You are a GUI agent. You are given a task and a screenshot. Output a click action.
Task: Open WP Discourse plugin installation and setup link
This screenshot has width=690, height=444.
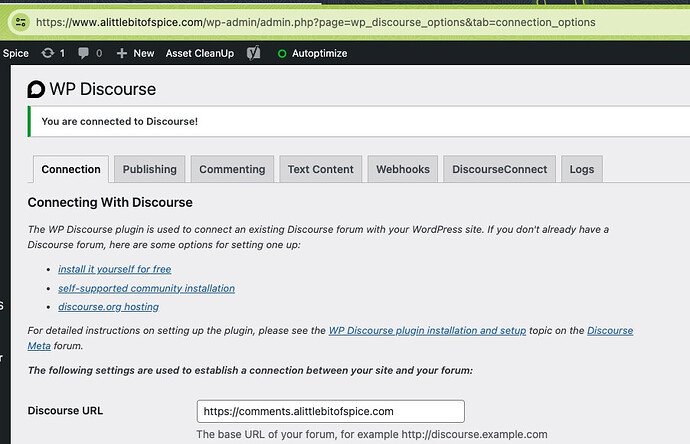coord(427,330)
